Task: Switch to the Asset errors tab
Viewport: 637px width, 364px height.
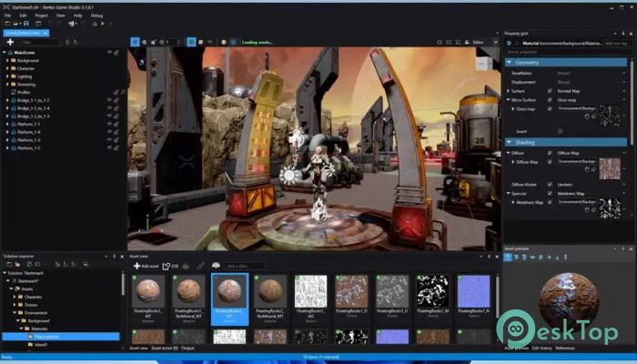Action: pos(165,349)
